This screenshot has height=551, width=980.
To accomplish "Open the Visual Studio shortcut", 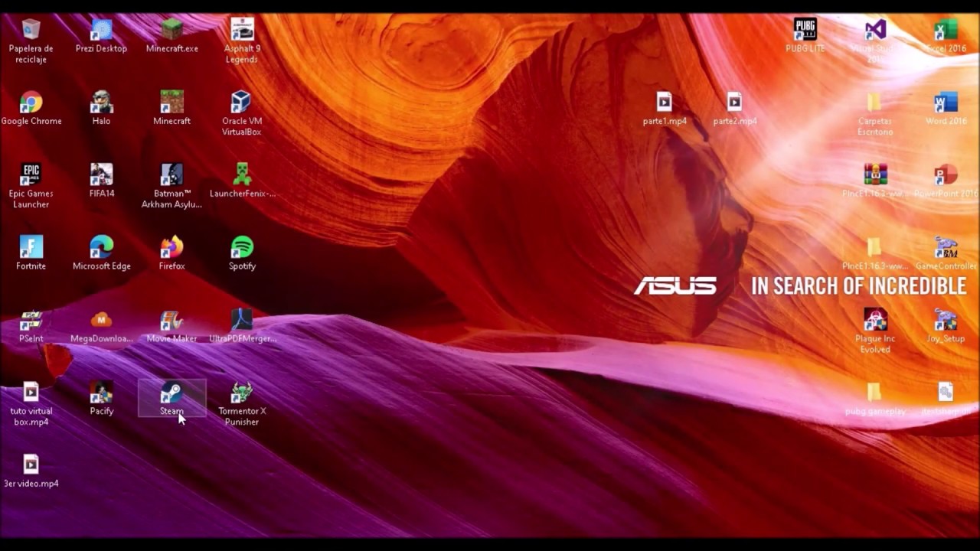I will click(875, 41).
